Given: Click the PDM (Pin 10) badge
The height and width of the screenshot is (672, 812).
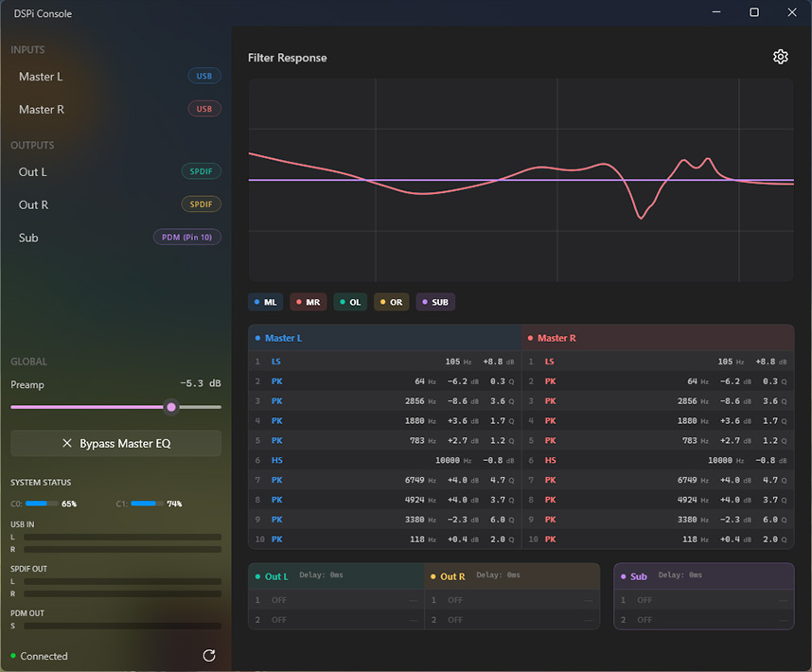Looking at the screenshot, I should coord(187,238).
